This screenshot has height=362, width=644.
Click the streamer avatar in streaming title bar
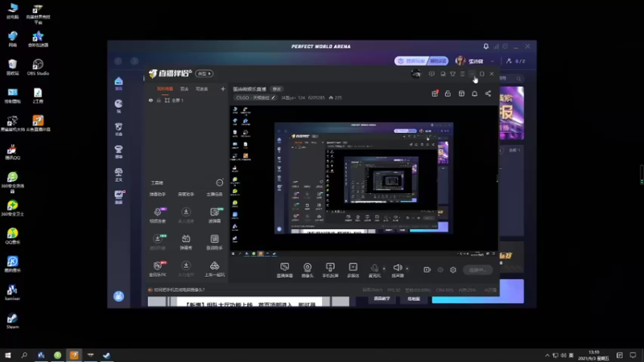pos(415,74)
